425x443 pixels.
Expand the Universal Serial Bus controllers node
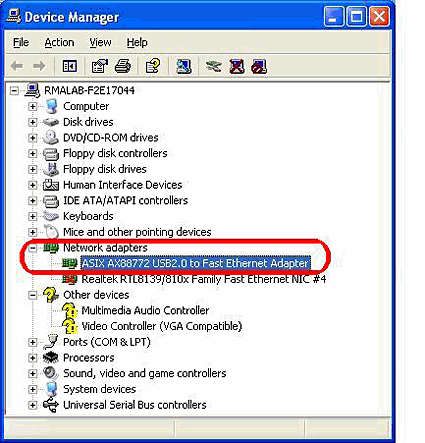coord(32,405)
